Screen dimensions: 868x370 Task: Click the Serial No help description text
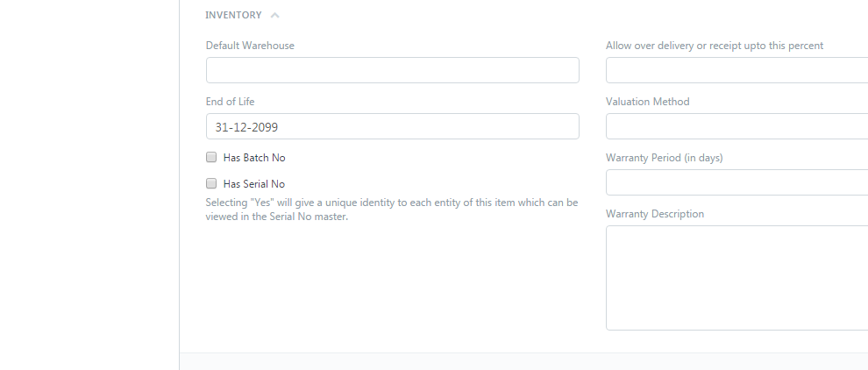pyautogui.click(x=392, y=210)
